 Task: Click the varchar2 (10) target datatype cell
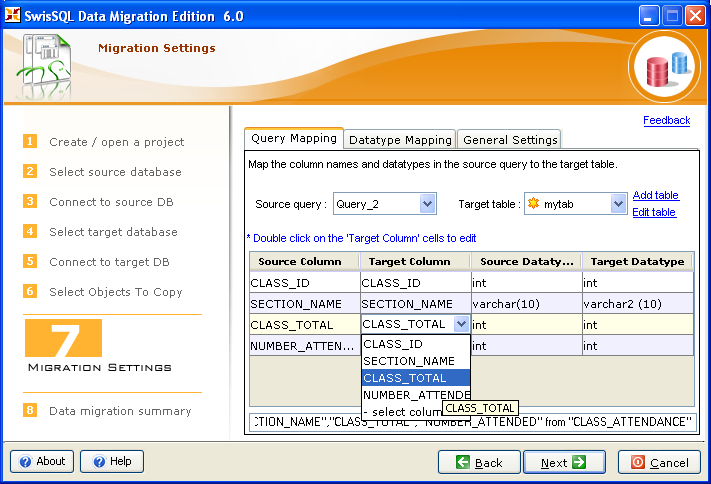pyautogui.click(x=638, y=303)
